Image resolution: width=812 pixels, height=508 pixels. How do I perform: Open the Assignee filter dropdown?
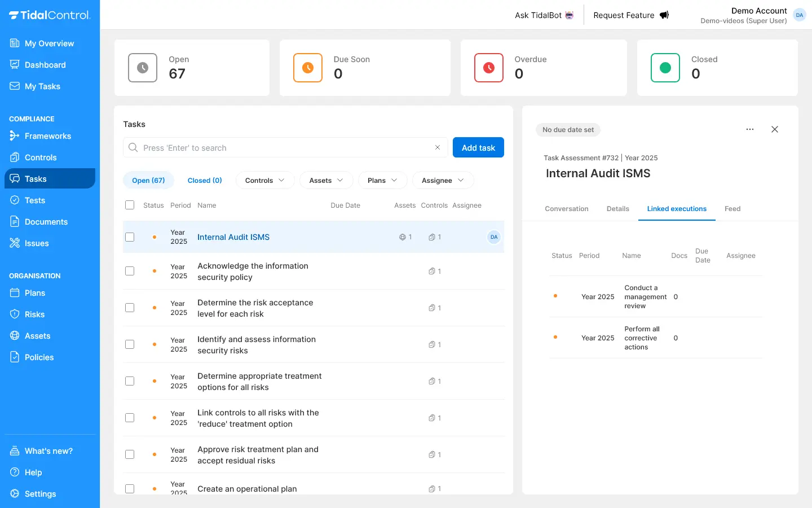[x=443, y=181]
